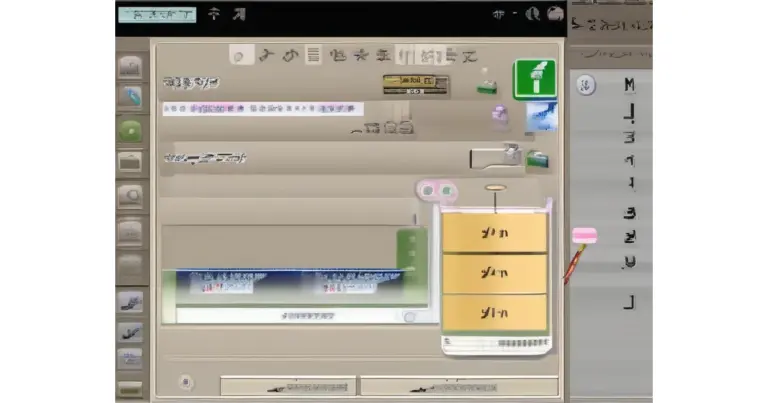Viewport: 768px width, 403px height.
Task: Click the pink marker on the right panel edge
Action: click(584, 236)
